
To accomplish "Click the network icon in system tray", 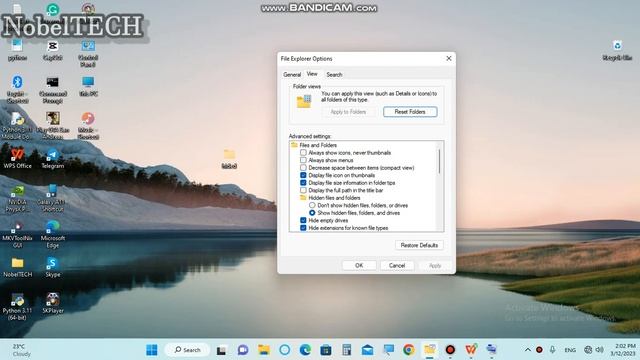I will [x=588, y=350].
